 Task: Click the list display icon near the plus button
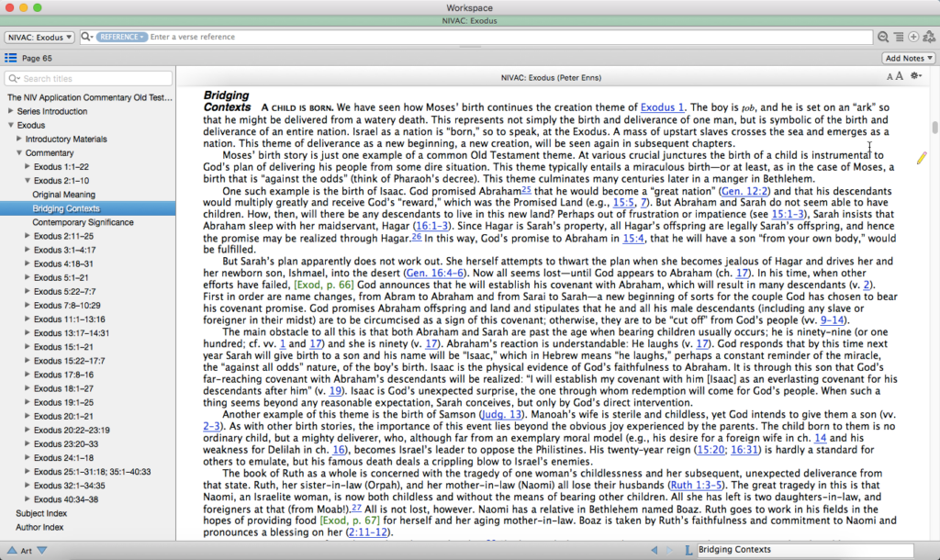point(899,37)
